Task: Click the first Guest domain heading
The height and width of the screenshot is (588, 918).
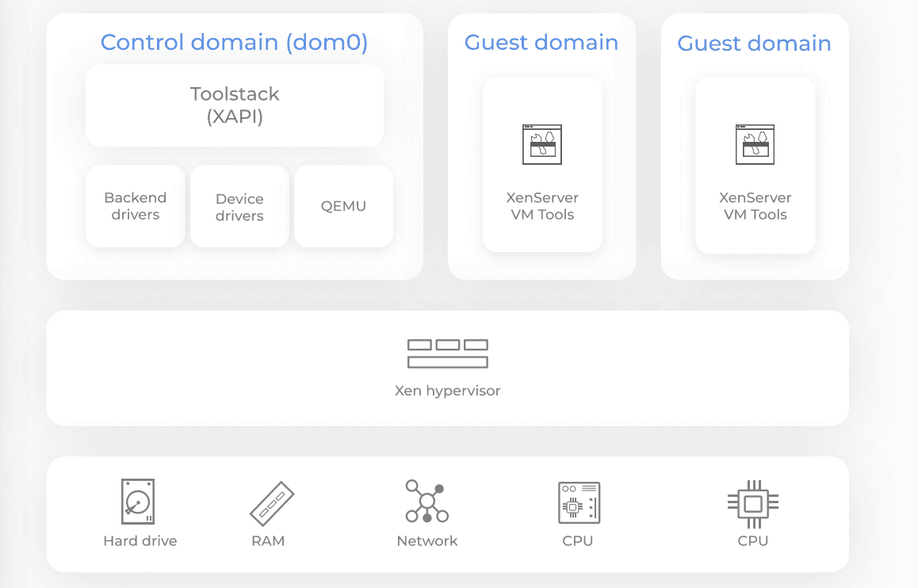Action: (x=541, y=42)
